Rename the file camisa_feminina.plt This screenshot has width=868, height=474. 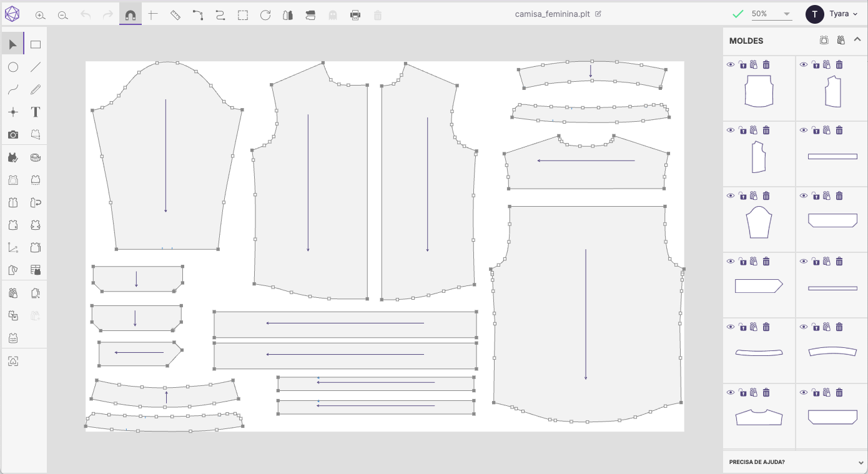598,14
